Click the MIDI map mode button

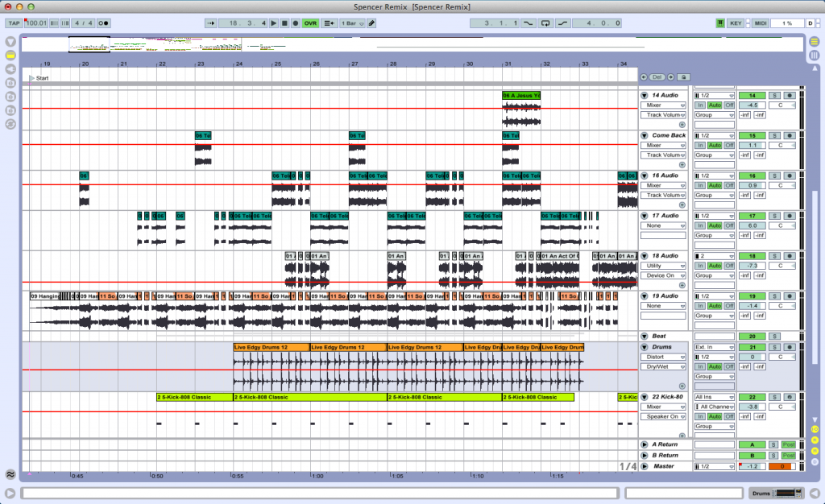(x=761, y=23)
